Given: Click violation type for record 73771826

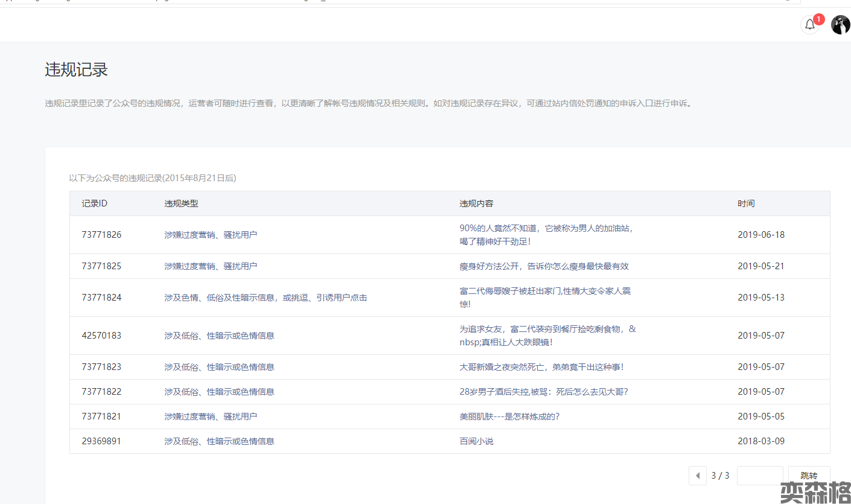Looking at the screenshot, I should pos(211,235).
